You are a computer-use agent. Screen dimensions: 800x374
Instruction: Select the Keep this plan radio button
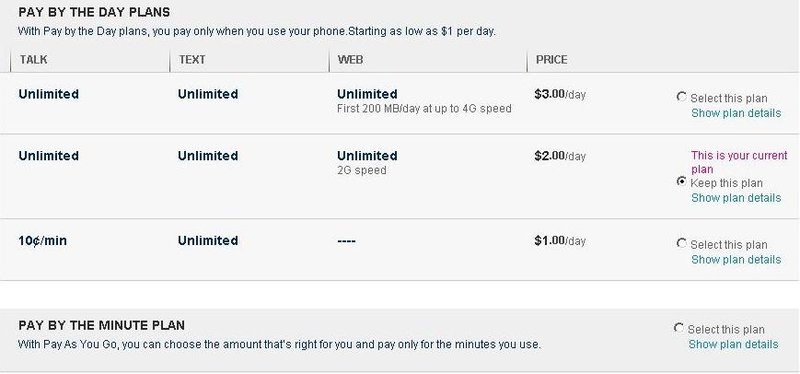pyautogui.click(x=681, y=181)
